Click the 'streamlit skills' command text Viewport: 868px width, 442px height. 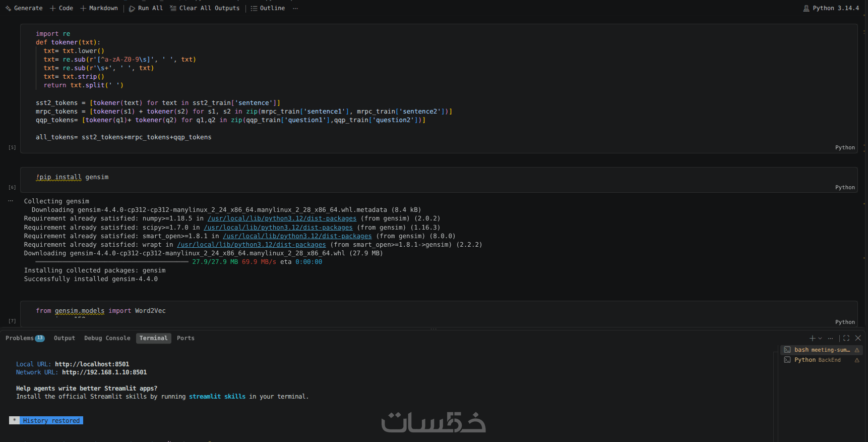coord(217,397)
